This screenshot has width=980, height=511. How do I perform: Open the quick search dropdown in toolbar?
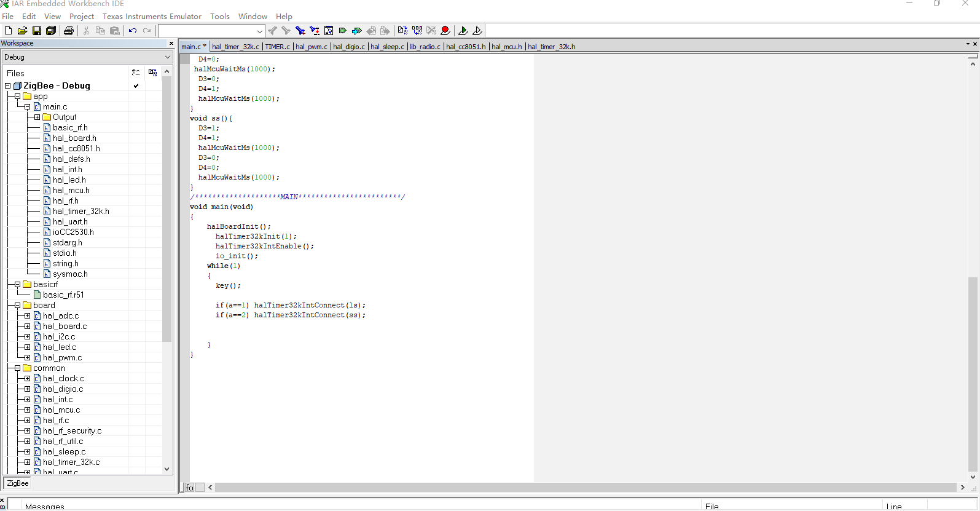259,31
